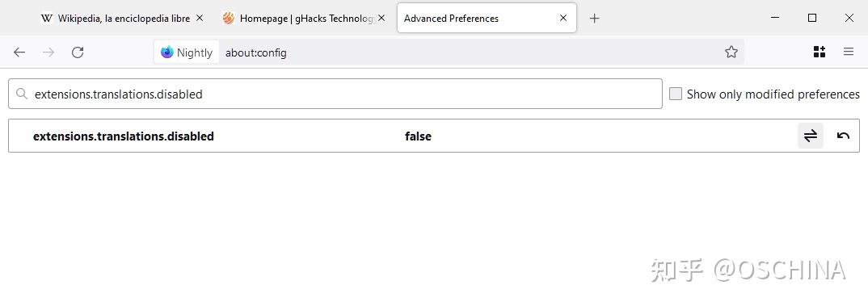Click the forward navigation arrow
This screenshot has width=868, height=306.
point(48,52)
